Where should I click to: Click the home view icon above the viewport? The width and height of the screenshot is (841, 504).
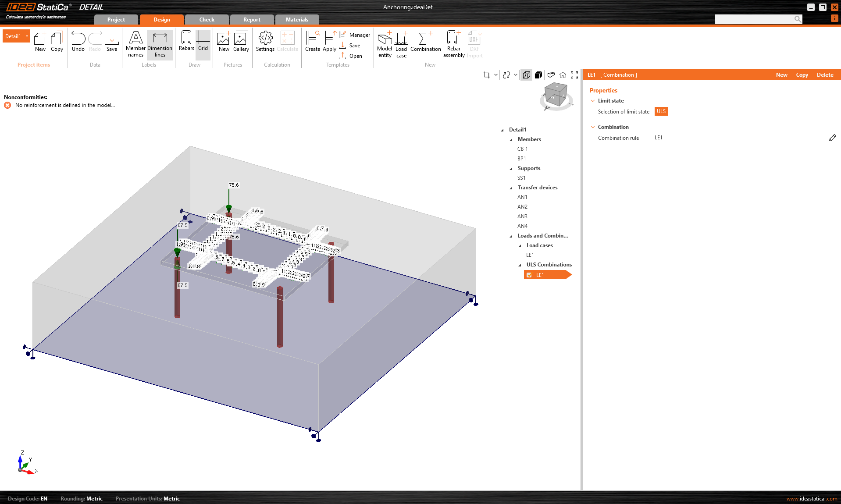coord(563,75)
